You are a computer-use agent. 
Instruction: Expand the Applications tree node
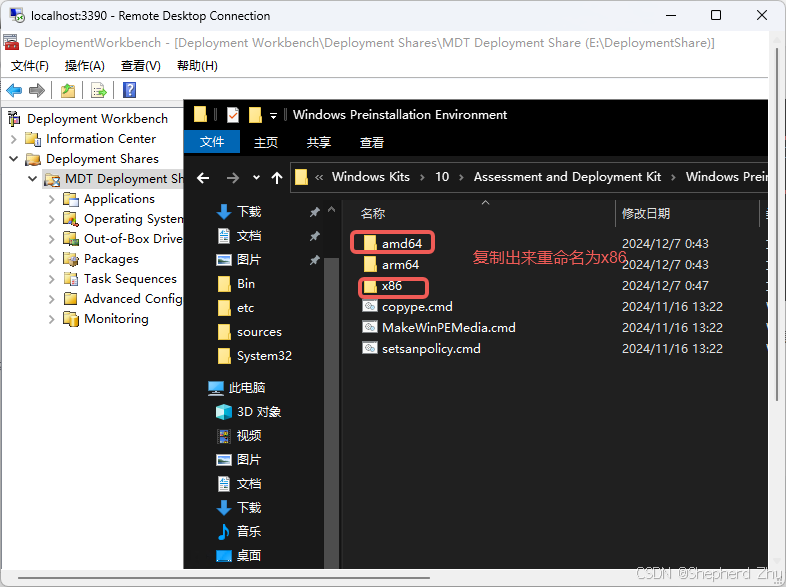click(52, 199)
